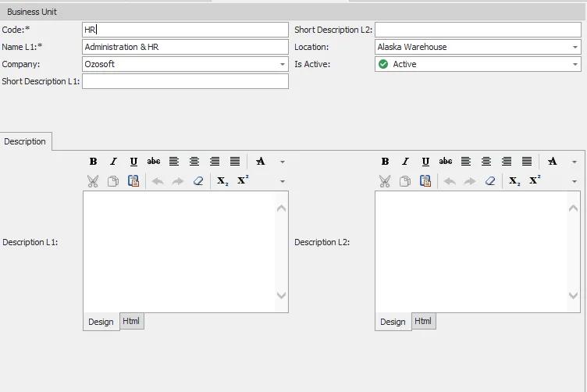Switch Description L1 editor to Html view
Image resolution: width=587 pixels, height=392 pixels.
click(131, 321)
